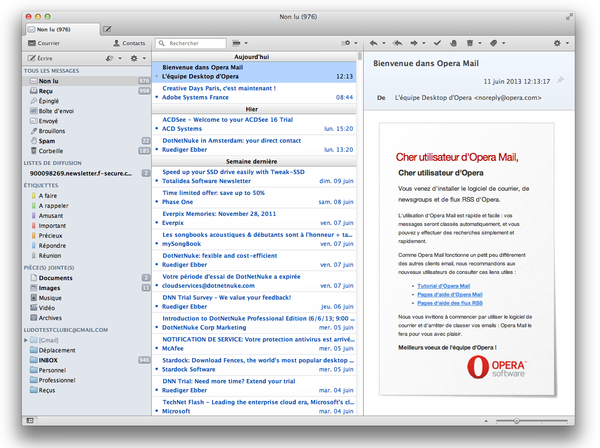Screen dimensions: 600x448
Task: Open the McAfee notification message
Action: coord(254,344)
